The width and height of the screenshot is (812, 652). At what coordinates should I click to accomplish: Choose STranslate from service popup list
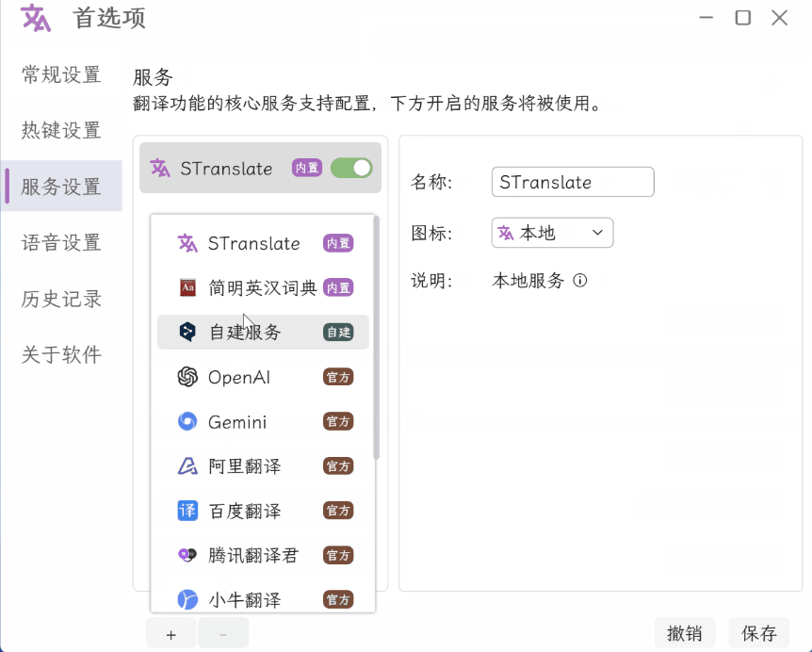tap(263, 243)
